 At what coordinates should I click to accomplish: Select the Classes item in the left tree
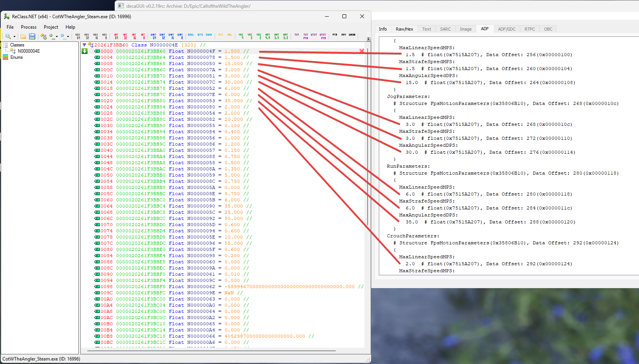[x=17, y=45]
